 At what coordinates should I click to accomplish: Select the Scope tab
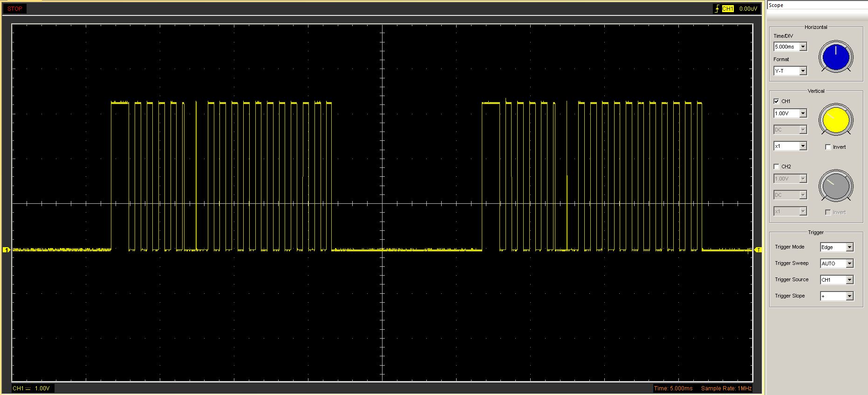click(776, 5)
